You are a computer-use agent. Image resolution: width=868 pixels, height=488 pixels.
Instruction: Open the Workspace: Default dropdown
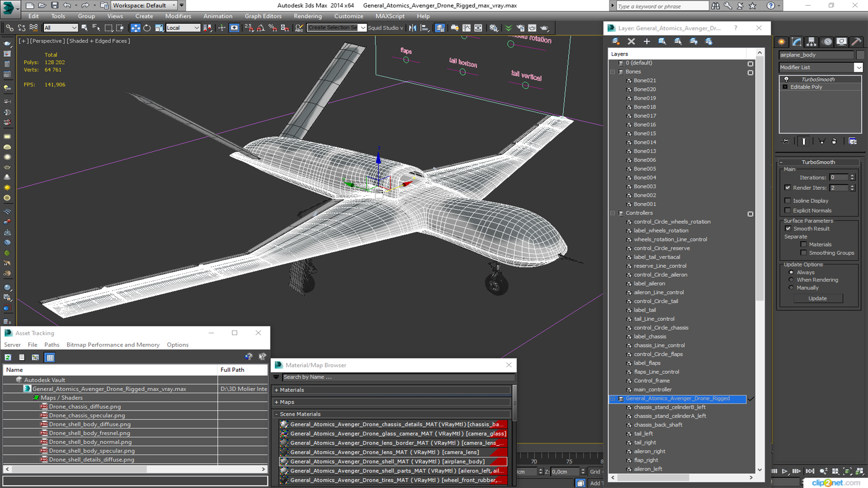click(x=144, y=5)
